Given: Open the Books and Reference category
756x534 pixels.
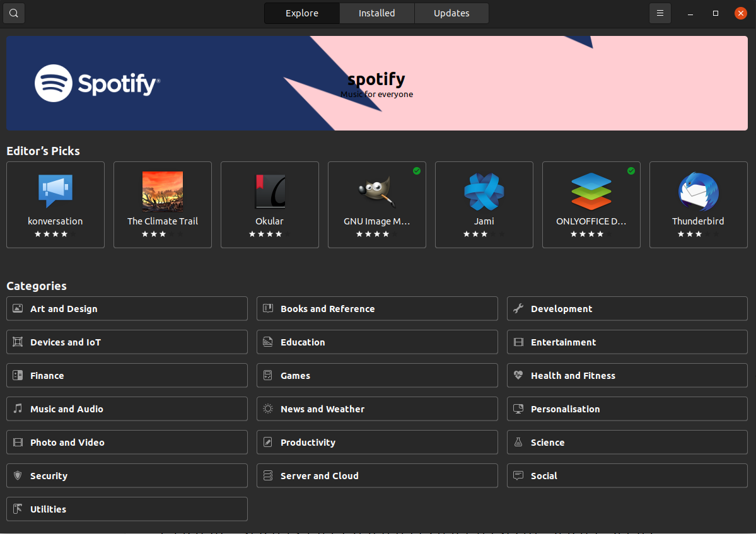Looking at the screenshot, I should tap(377, 308).
